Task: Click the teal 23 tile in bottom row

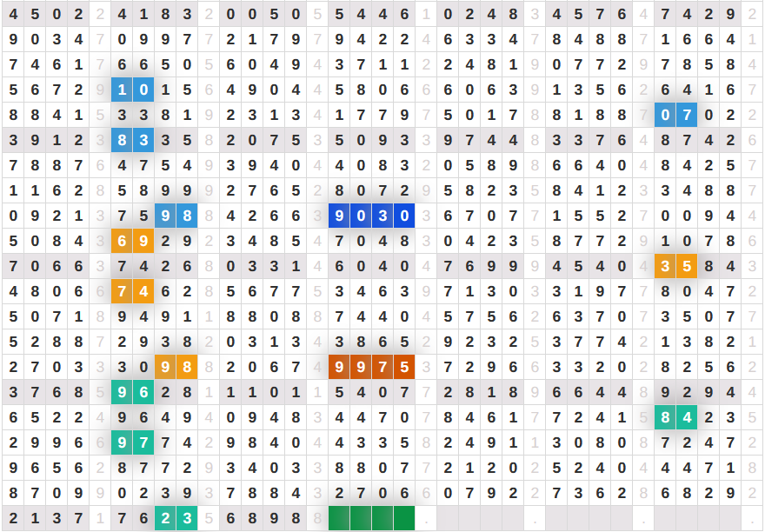Action: coord(176,518)
